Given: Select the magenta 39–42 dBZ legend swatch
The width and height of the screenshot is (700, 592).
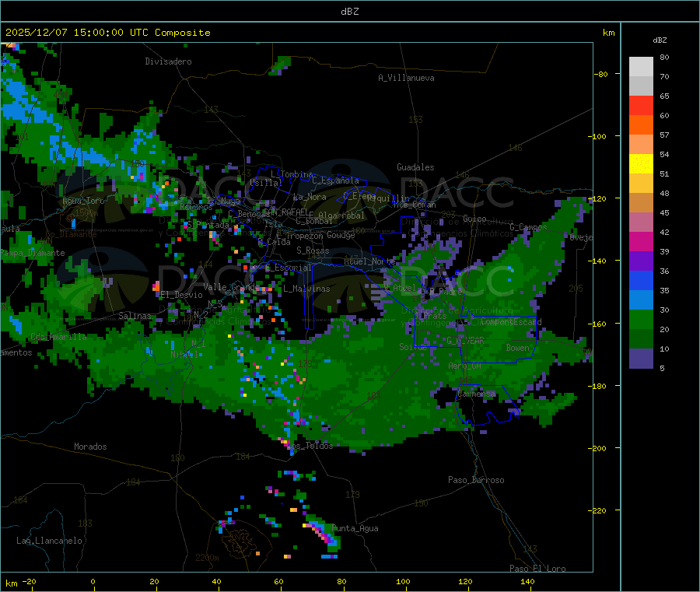Looking at the screenshot, I should (x=641, y=241).
